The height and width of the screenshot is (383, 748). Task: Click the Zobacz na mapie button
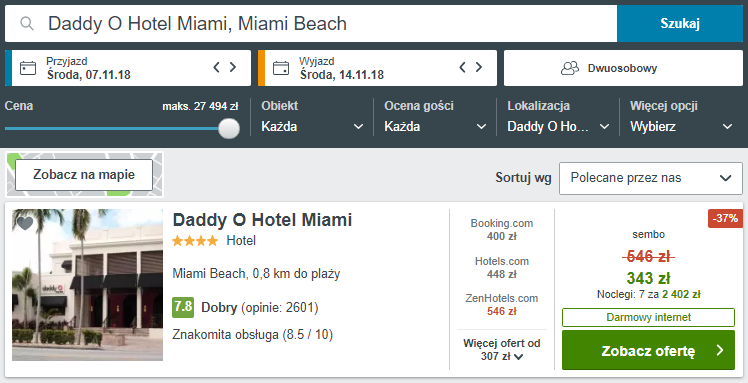tap(84, 175)
